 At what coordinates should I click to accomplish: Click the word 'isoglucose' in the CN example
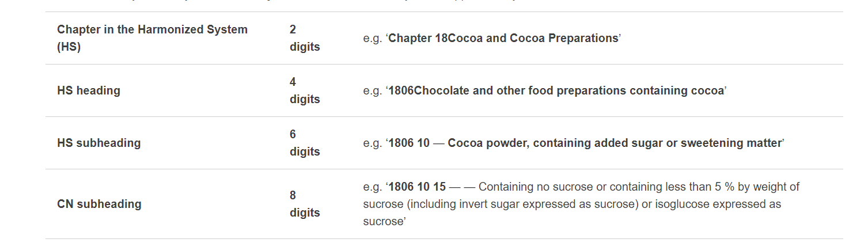[x=672, y=204]
